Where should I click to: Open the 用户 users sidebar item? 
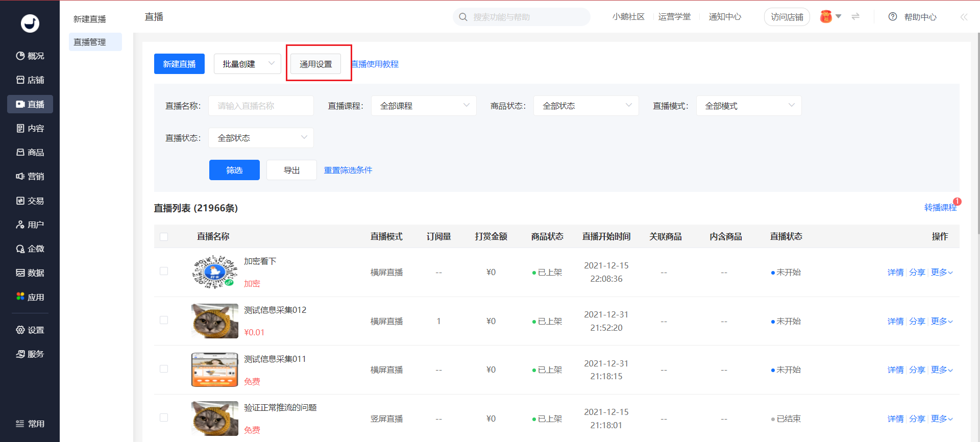[x=30, y=225]
